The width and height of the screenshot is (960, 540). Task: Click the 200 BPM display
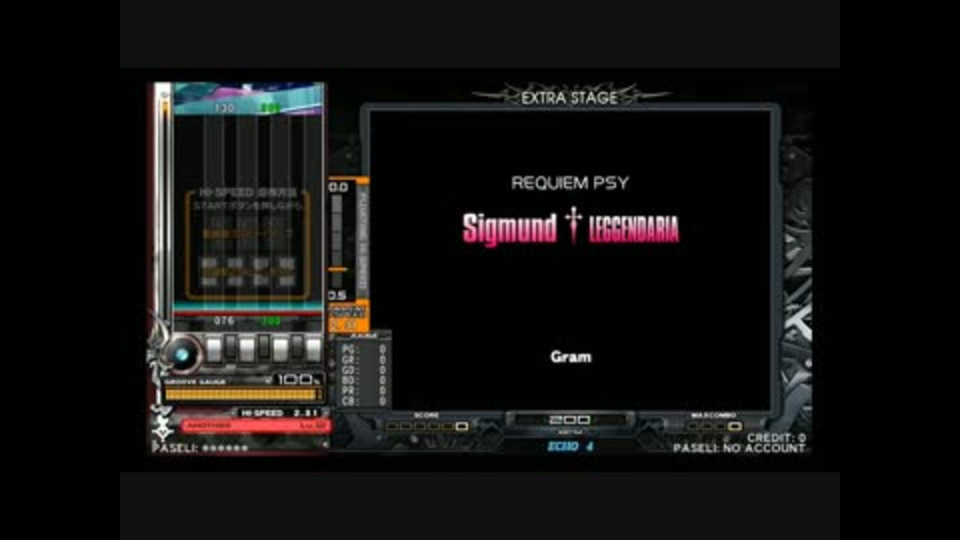click(570, 420)
